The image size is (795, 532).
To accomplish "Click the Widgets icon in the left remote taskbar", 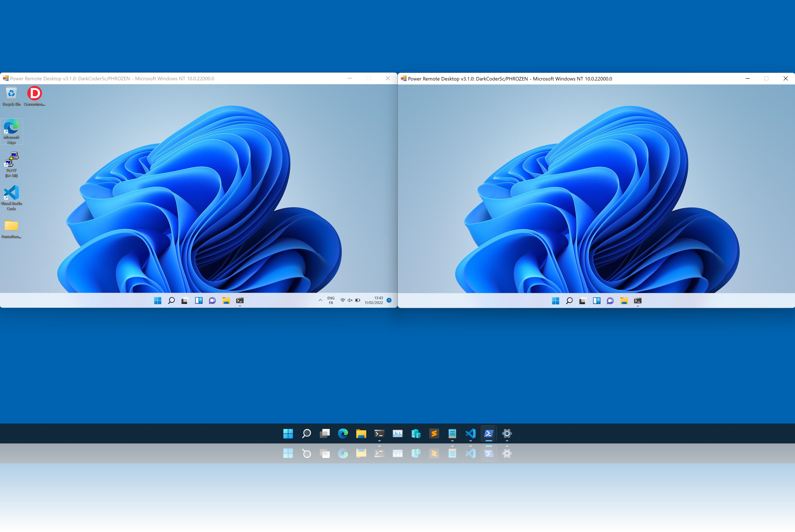I will pyautogui.click(x=199, y=301).
